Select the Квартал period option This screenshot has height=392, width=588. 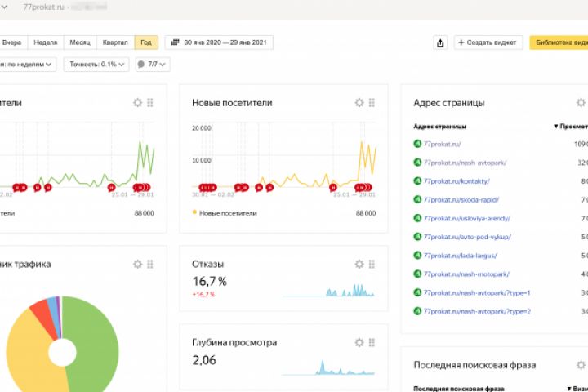point(115,42)
